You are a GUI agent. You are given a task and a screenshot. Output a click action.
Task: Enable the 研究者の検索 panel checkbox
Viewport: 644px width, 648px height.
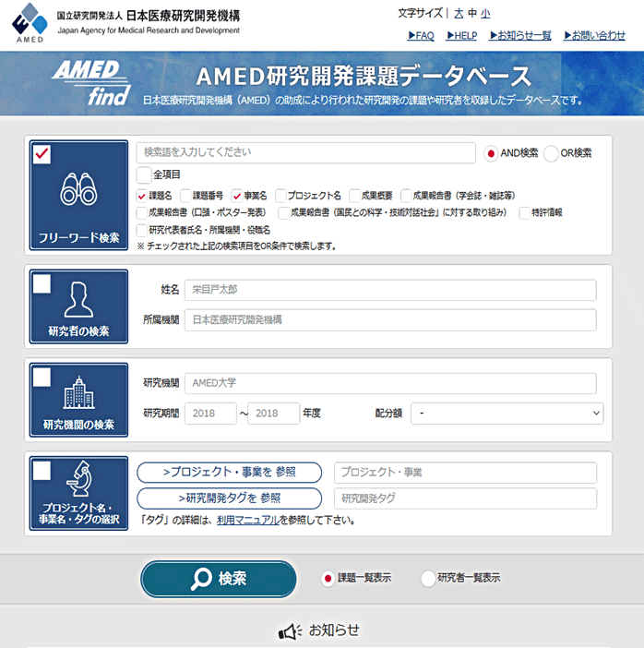(x=42, y=284)
